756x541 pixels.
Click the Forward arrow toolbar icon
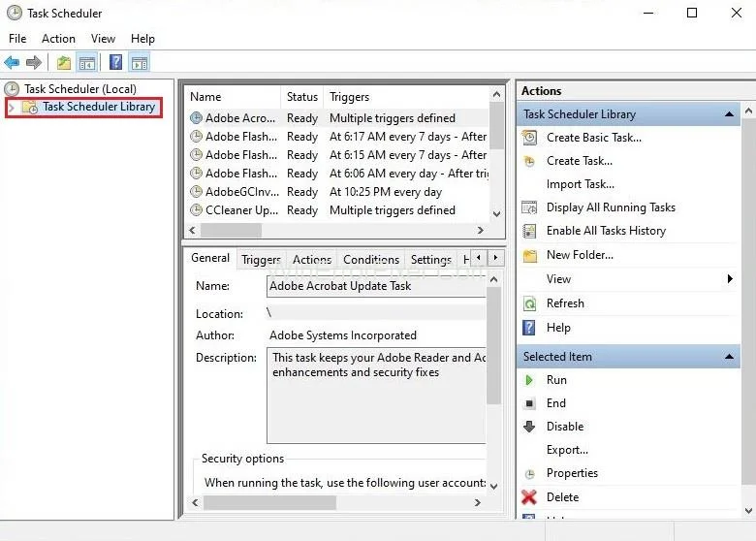pos(34,63)
